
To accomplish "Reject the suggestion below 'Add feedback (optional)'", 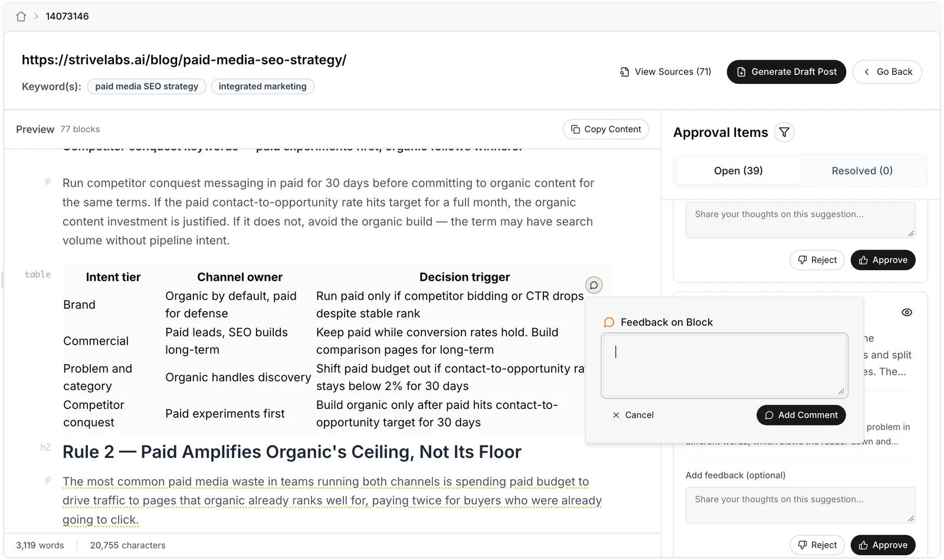I will 817,545.
